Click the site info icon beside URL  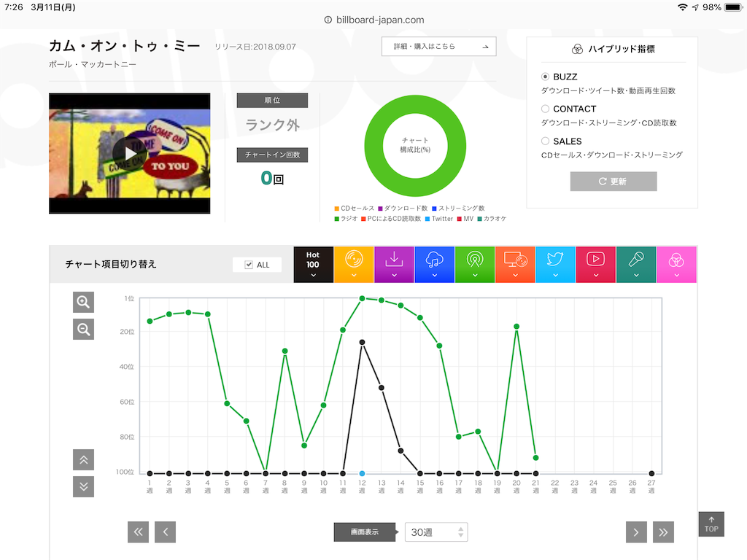click(x=328, y=20)
